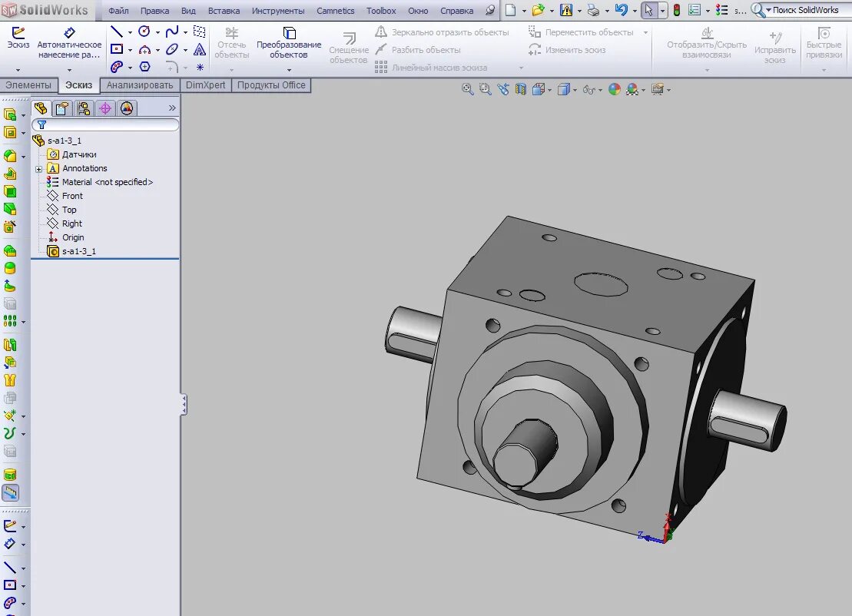Select the Circle sketch tool
This screenshot has height=616, width=852.
[144, 31]
